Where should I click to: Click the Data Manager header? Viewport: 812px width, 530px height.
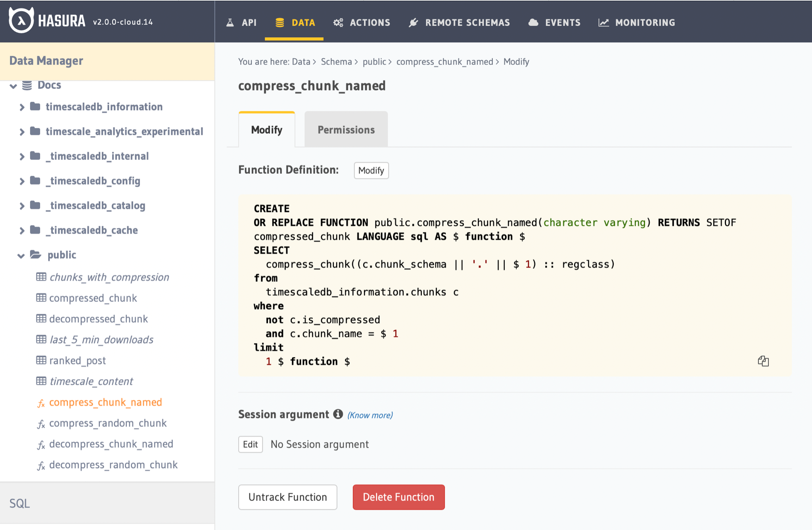pos(107,61)
